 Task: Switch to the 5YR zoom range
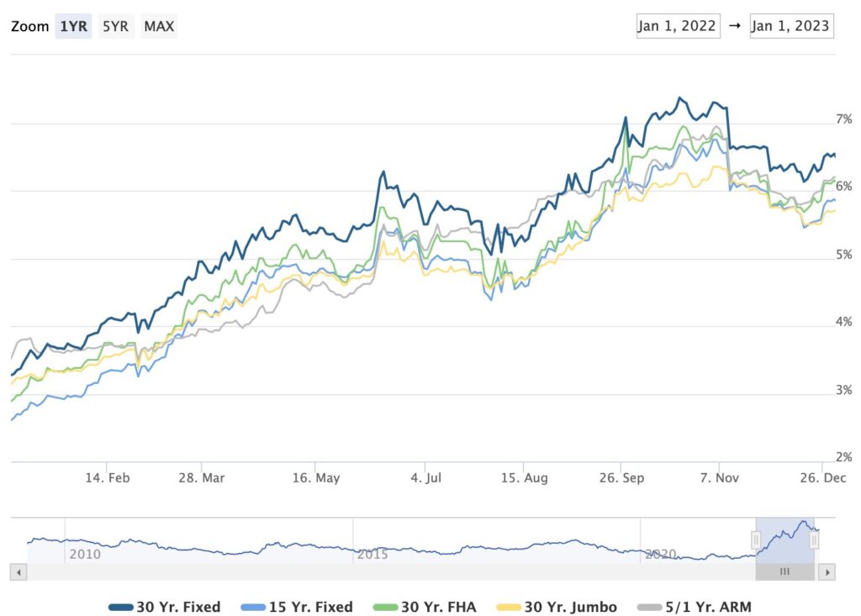click(x=115, y=26)
